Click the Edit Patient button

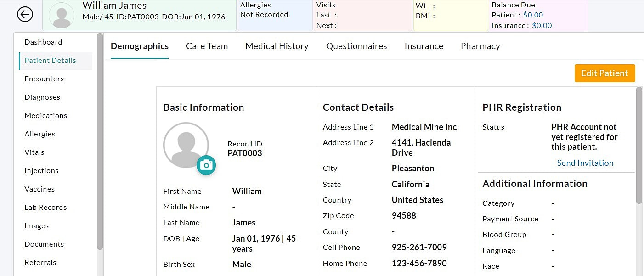pos(604,73)
